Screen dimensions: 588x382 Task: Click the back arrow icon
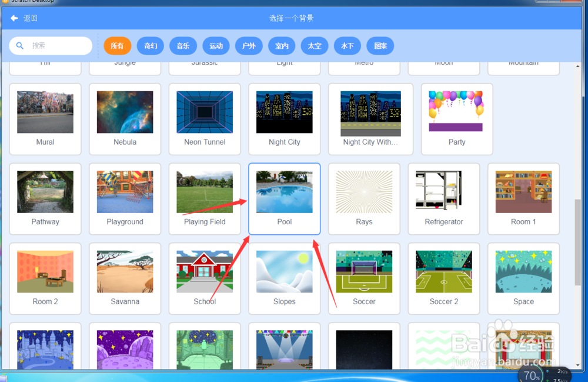14,18
